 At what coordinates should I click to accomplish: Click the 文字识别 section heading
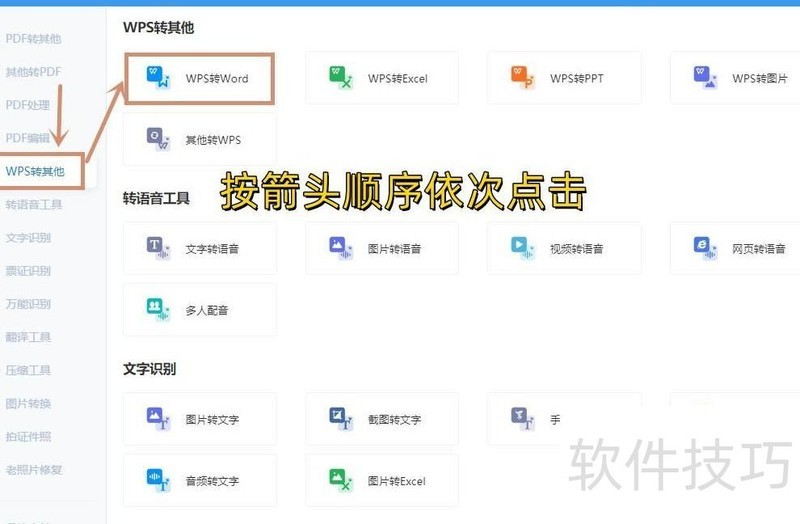[x=149, y=368]
